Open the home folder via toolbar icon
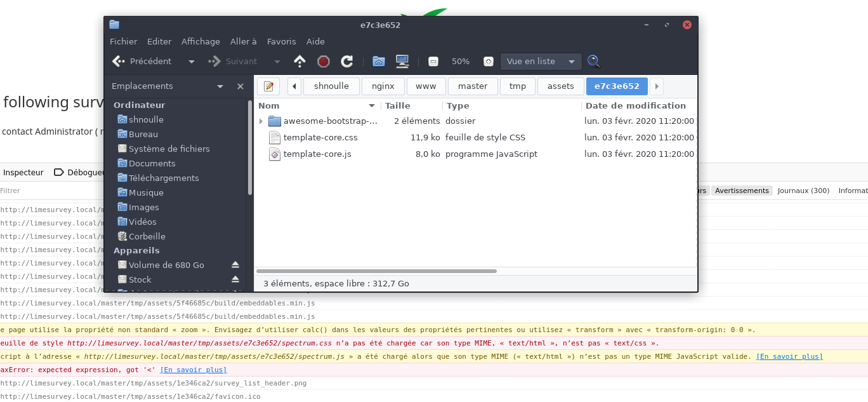This screenshot has height=402, width=868. pyautogui.click(x=379, y=62)
